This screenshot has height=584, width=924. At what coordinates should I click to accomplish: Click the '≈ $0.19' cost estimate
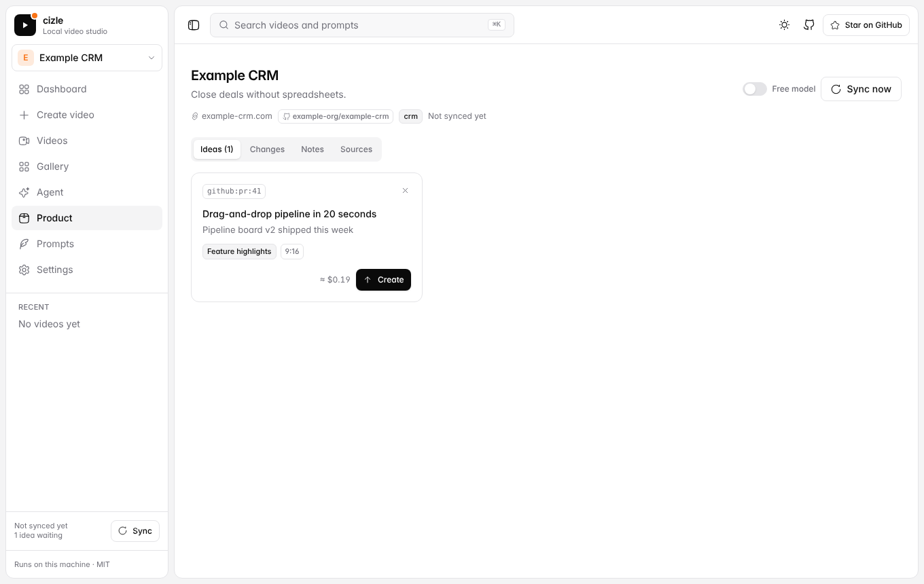[x=335, y=280]
